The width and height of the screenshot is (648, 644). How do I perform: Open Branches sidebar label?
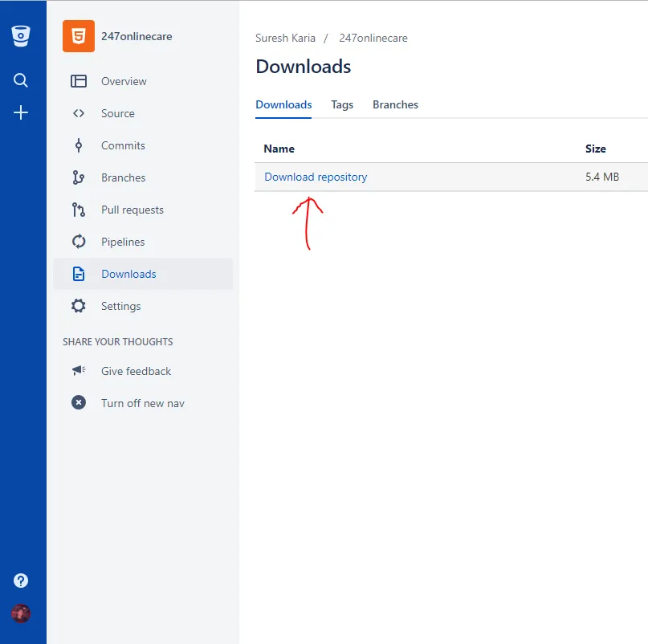[x=123, y=177]
